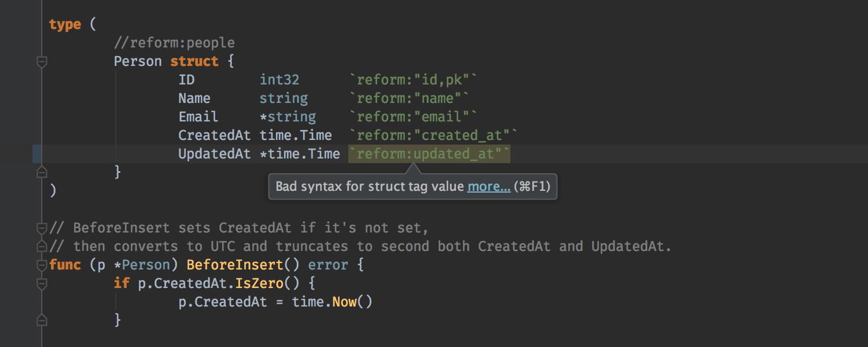Click the UpdatedAt struct field name
Screen dimensions: 868x347
point(214,154)
